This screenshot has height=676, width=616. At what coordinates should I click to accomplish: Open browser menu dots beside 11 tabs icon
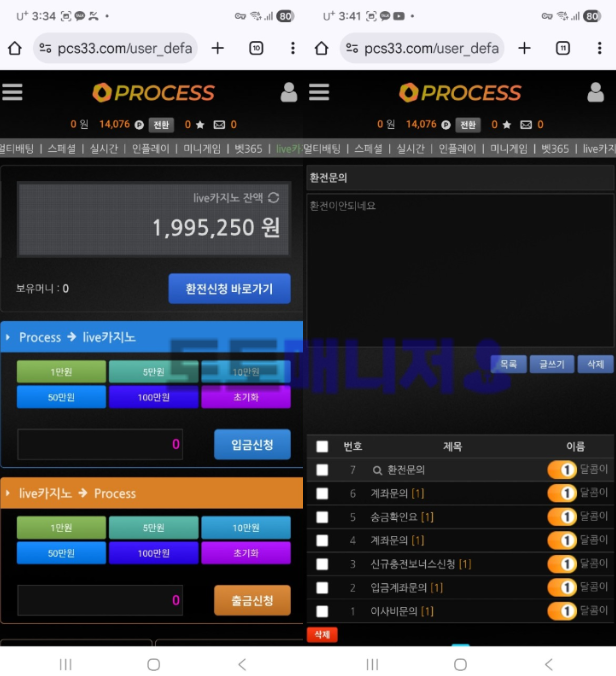[x=599, y=48]
